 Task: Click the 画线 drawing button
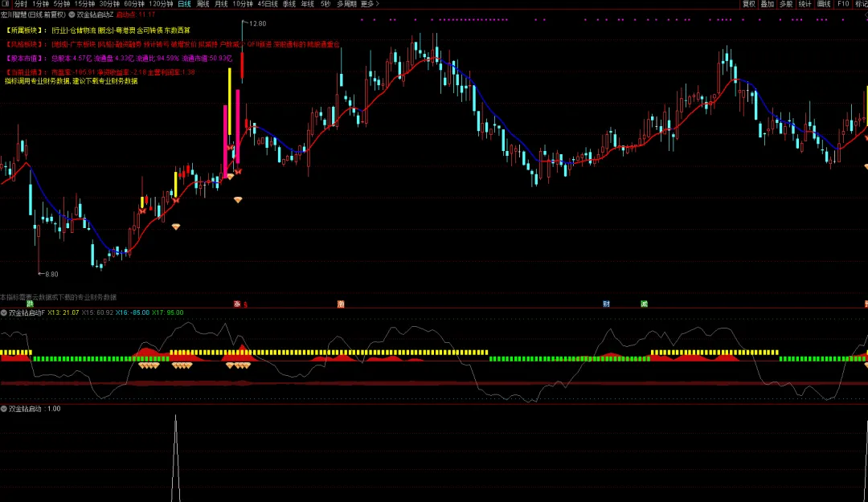click(x=824, y=4)
